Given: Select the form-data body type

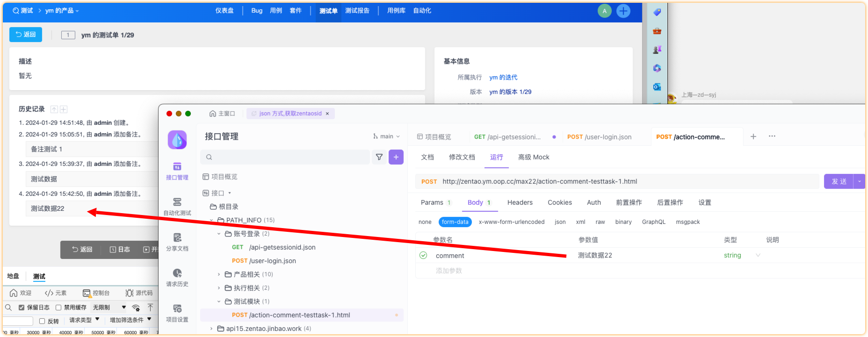Looking at the screenshot, I should (x=455, y=222).
